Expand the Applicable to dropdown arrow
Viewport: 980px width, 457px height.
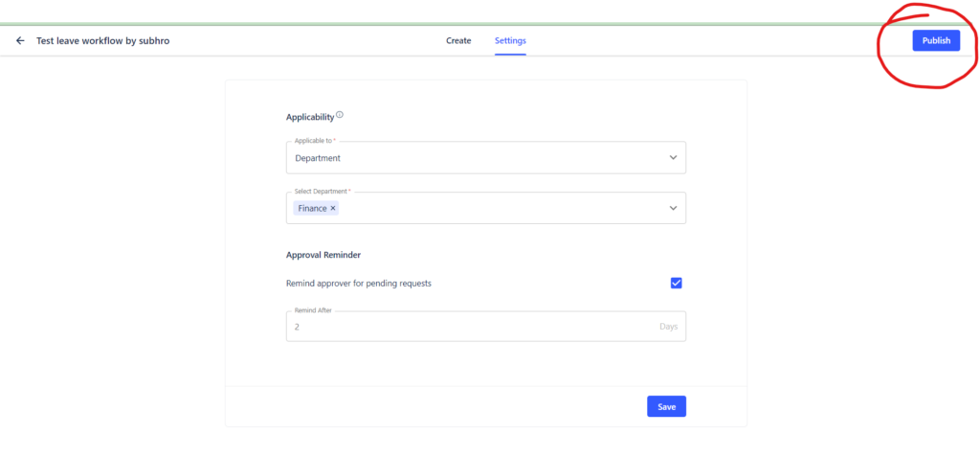coord(673,158)
